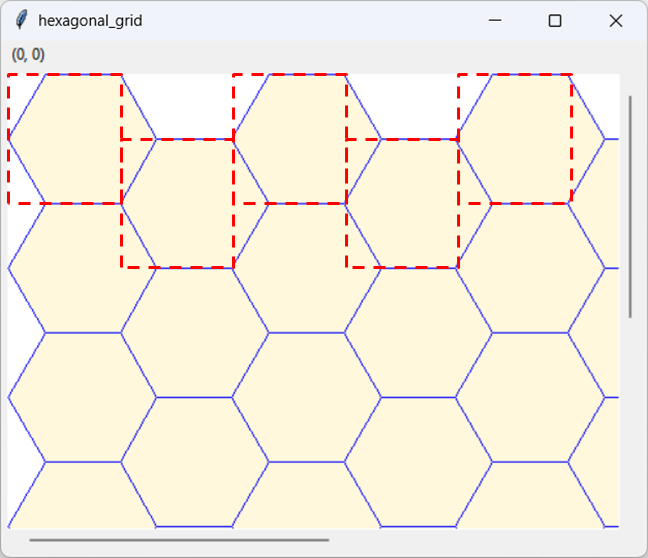Click the horizontal scrollbar thumb
Image resolution: width=648 pixels, height=558 pixels.
179,540
